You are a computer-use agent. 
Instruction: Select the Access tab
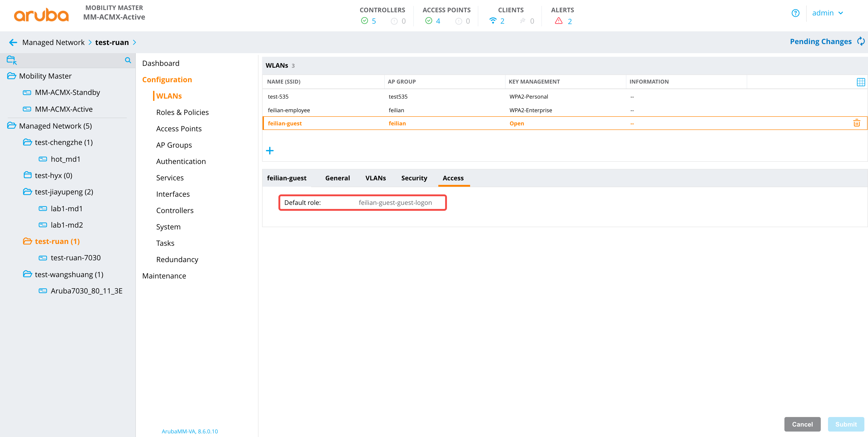click(453, 178)
